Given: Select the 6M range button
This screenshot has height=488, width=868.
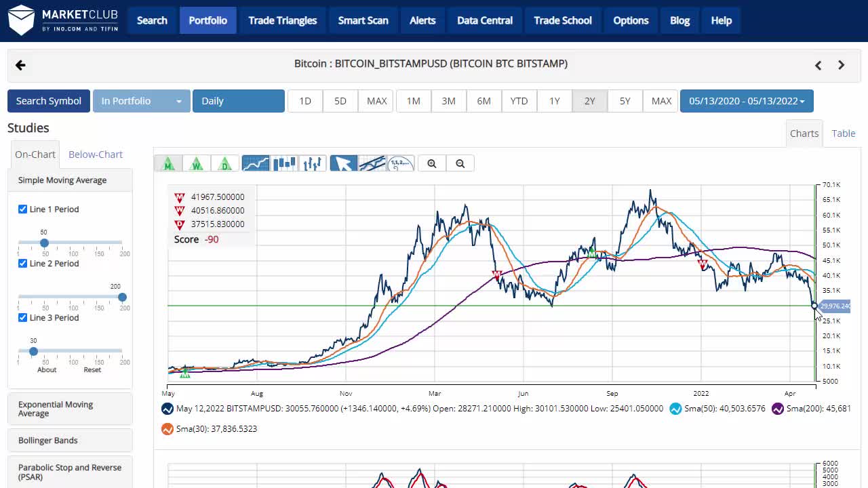Looking at the screenshot, I should 484,101.
